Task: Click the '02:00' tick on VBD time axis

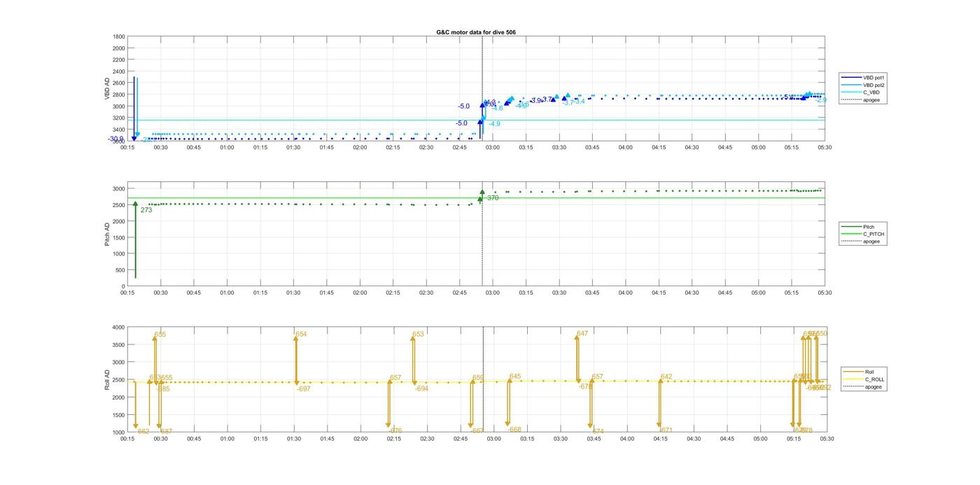Action: (360, 148)
